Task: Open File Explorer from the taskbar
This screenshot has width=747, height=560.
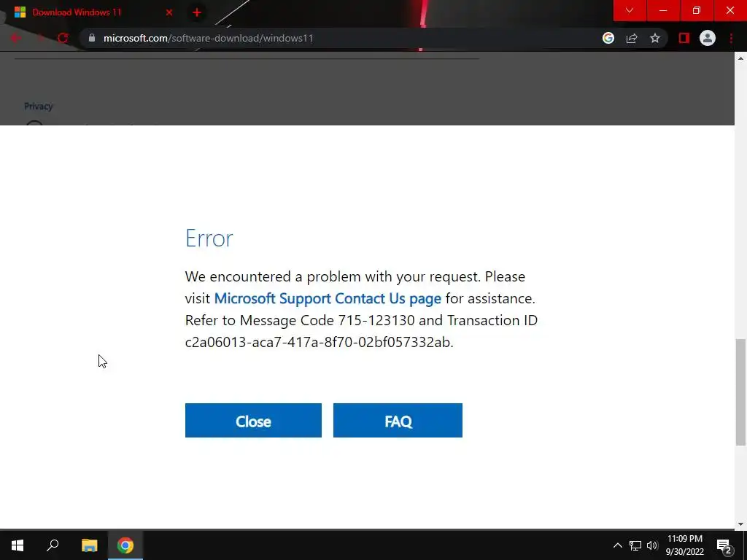Action: [x=89, y=545]
